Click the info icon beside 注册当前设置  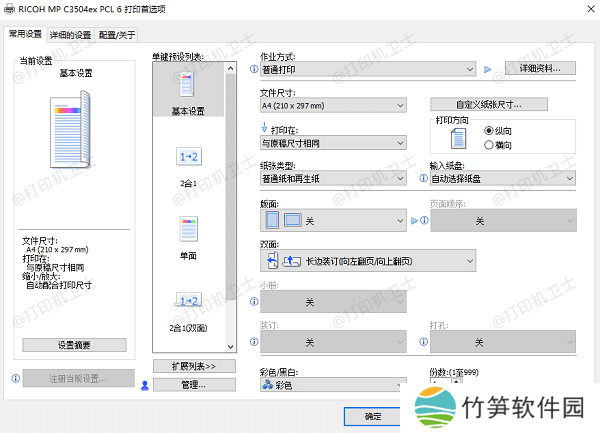click(15, 379)
